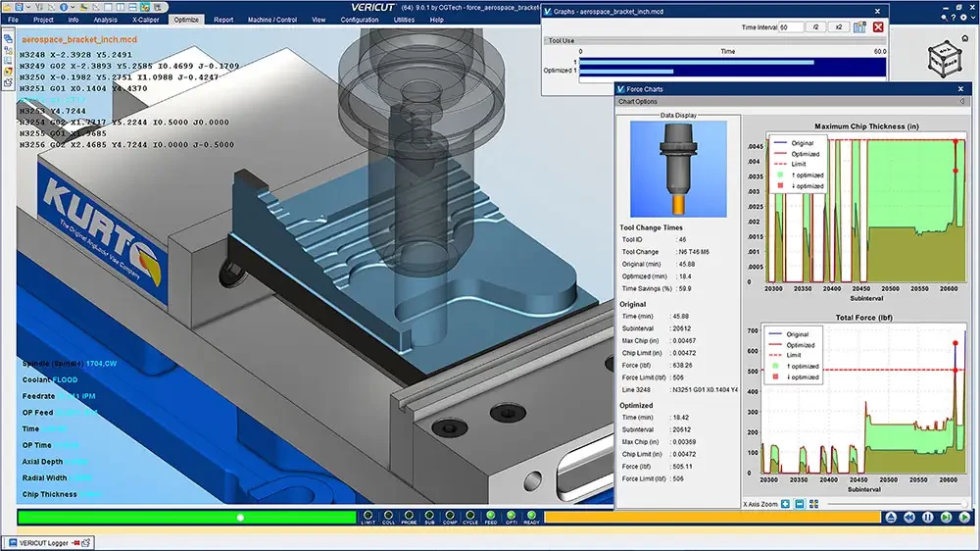The width and height of the screenshot is (980, 551).
Task: Click the second left sidebar icon
Action: [x=8, y=49]
